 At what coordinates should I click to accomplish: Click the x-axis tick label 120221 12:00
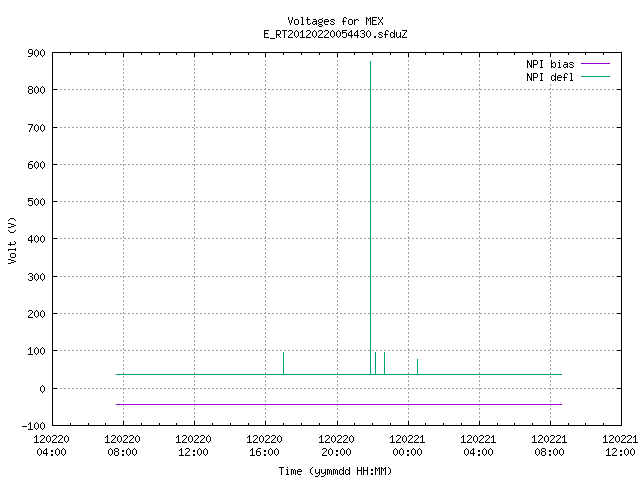tap(620, 446)
